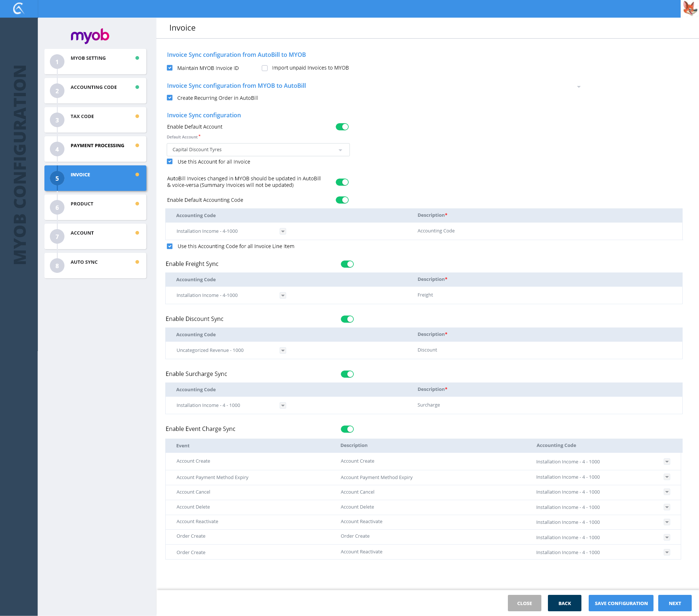The width and height of the screenshot is (699, 616).
Task: Open the fox avatar user profile
Action: pyautogui.click(x=690, y=8)
